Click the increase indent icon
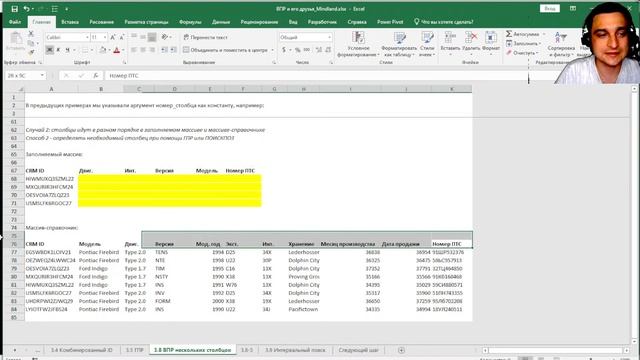This screenshot has width=640, height=360. point(173,50)
